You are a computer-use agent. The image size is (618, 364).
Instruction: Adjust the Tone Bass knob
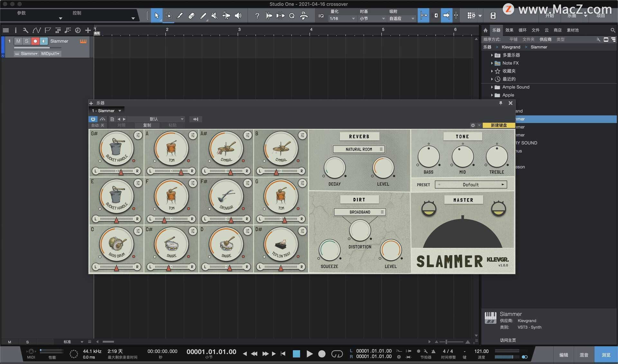coord(428,156)
